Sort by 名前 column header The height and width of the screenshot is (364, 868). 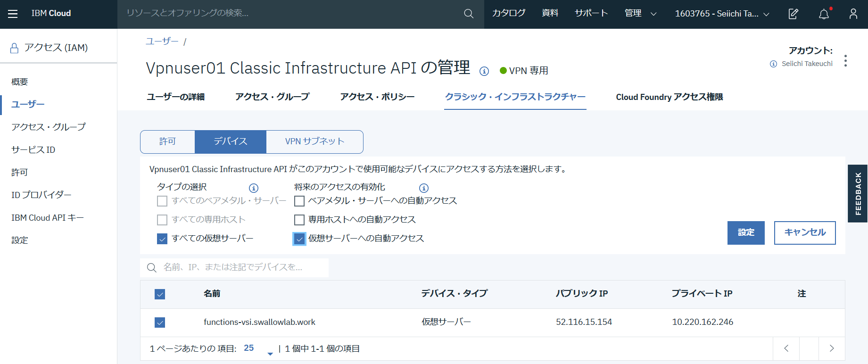coord(212,294)
